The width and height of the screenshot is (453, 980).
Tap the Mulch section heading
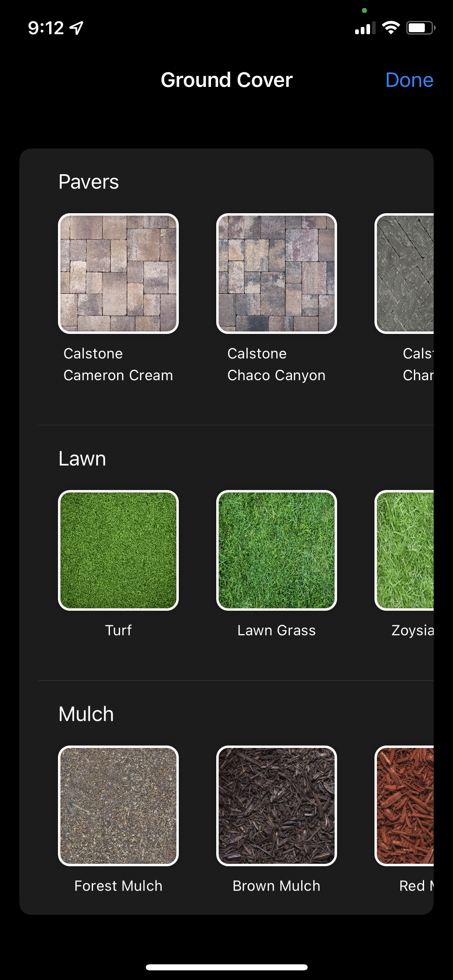(x=86, y=714)
